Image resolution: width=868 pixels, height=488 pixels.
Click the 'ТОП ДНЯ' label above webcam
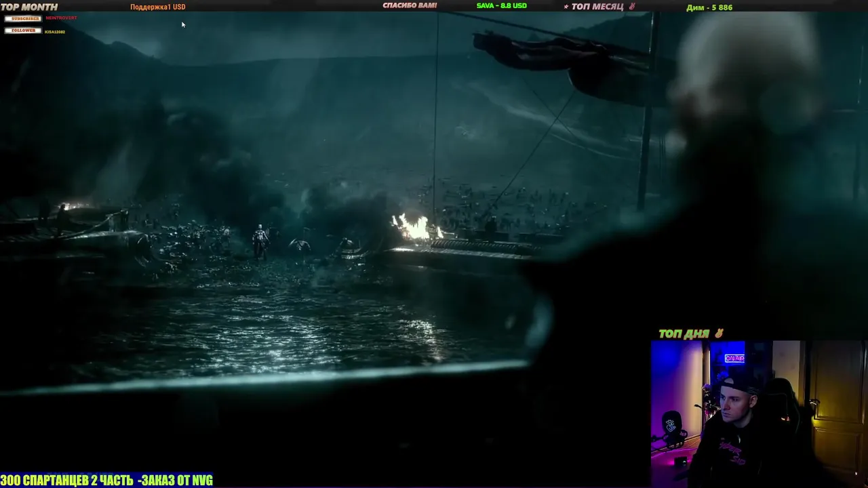684,333
